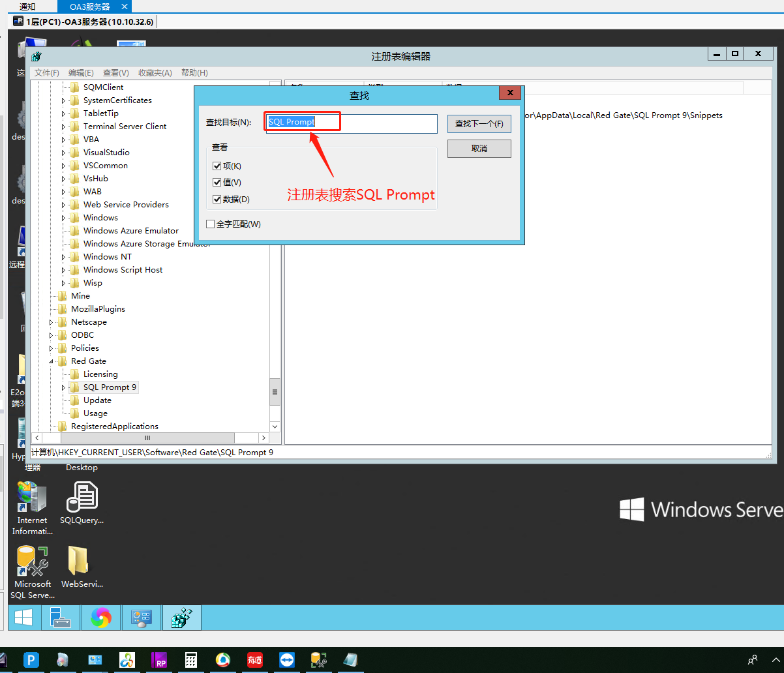The image size is (784, 673).
Task: Open the Calculator icon in host taskbar
Action: (x=191, y=660)
